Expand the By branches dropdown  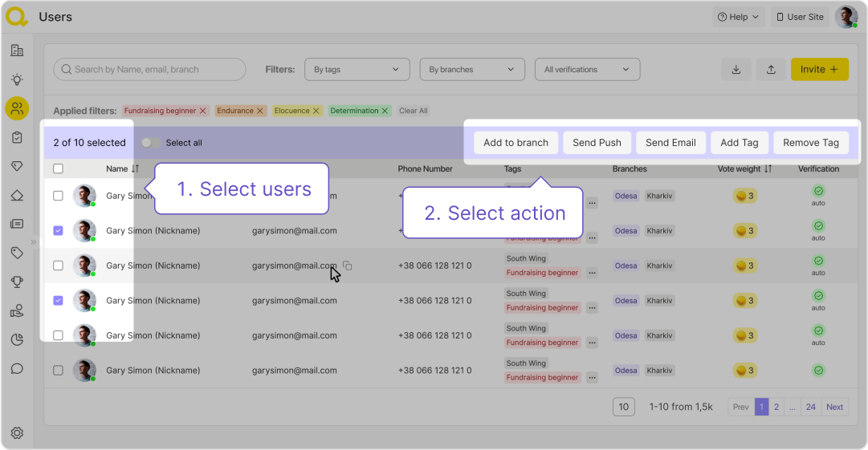coord(471,70)
